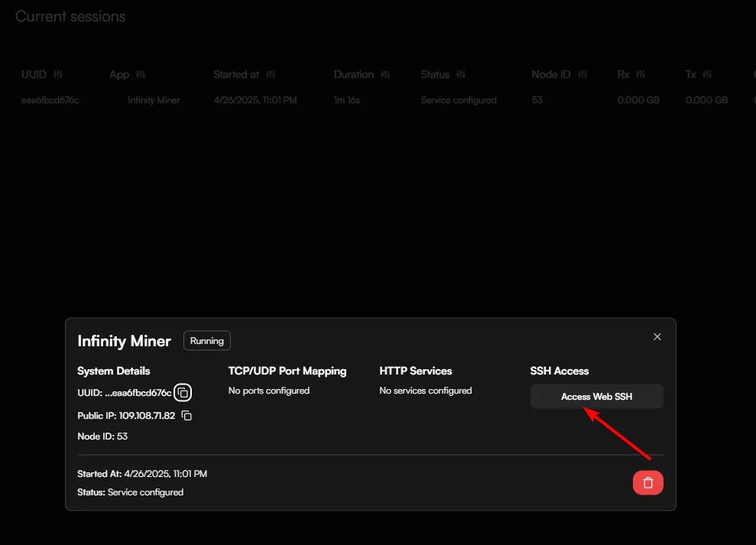Click the 1m 16s duration cell
Viewport: 756px width, 545px height.
(x=347, y=100)
